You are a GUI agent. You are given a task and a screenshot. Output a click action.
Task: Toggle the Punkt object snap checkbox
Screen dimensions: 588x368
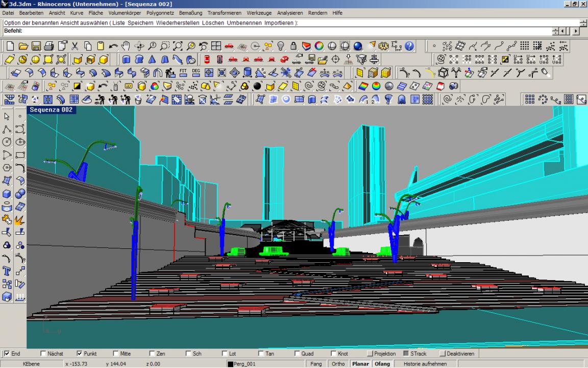80,354
